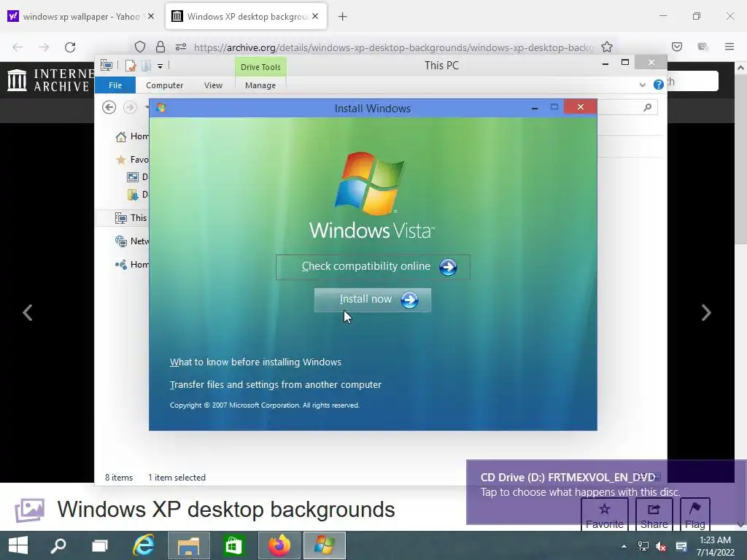The height and width of the screenshot is (560, 747).
Task: Open the Windows Start button
Action: point(18,545)
